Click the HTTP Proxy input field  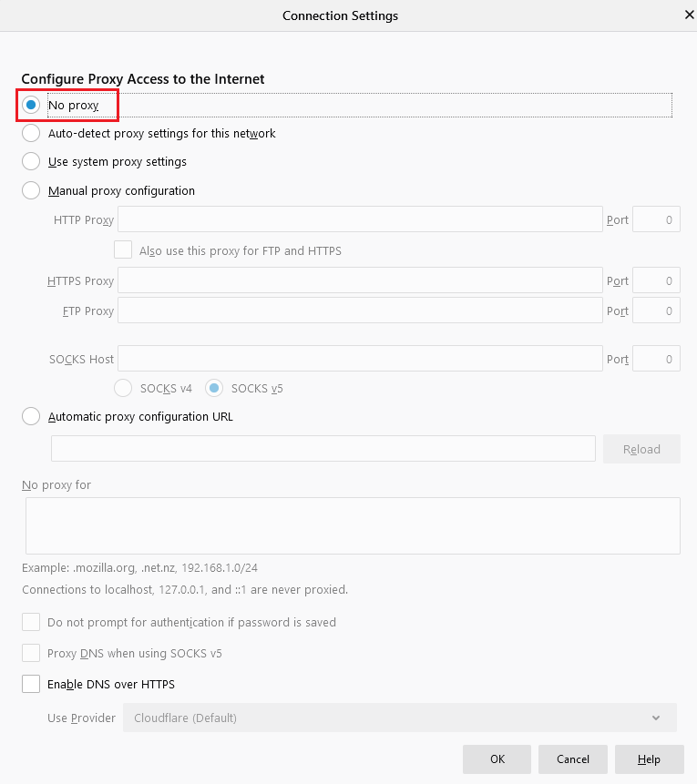coord(360,219)
